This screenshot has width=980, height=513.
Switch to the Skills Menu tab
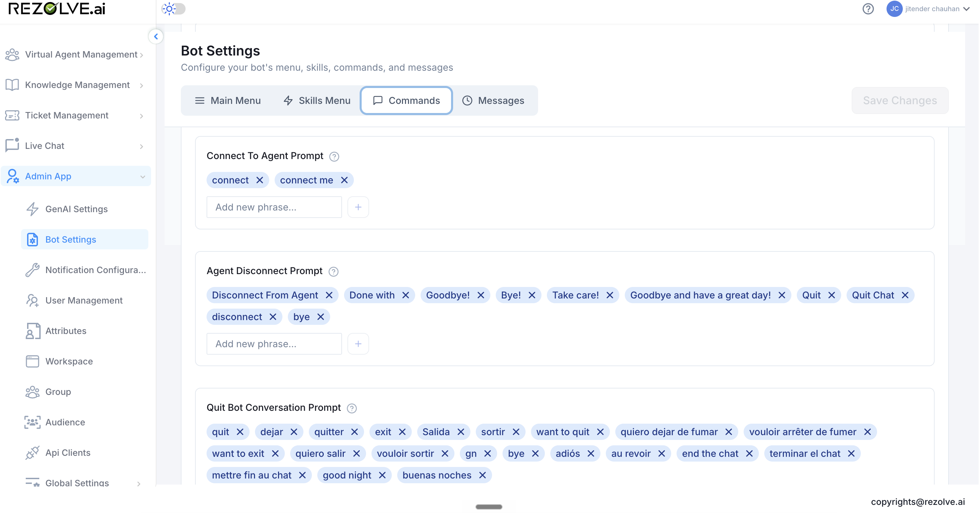pyautogui.click(x=317, y=101)
